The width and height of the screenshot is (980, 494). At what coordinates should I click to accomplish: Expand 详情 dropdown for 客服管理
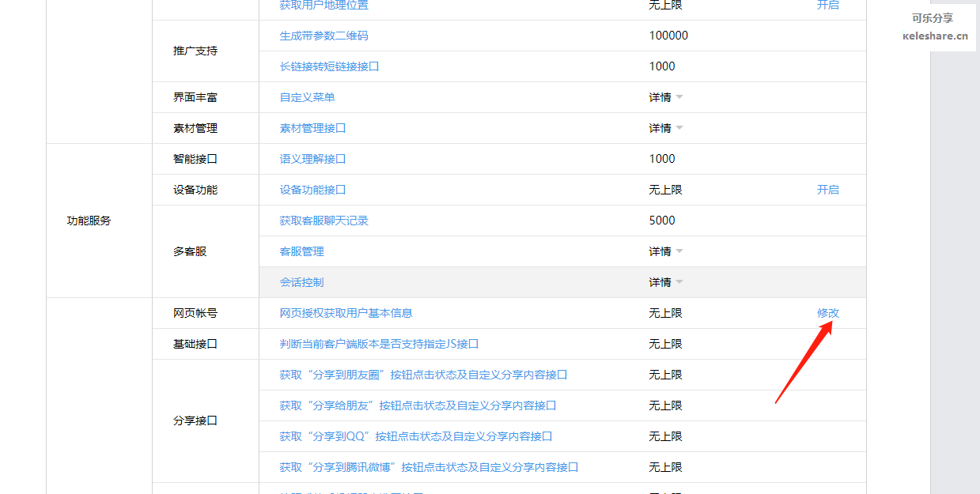[x=666, y=251]
